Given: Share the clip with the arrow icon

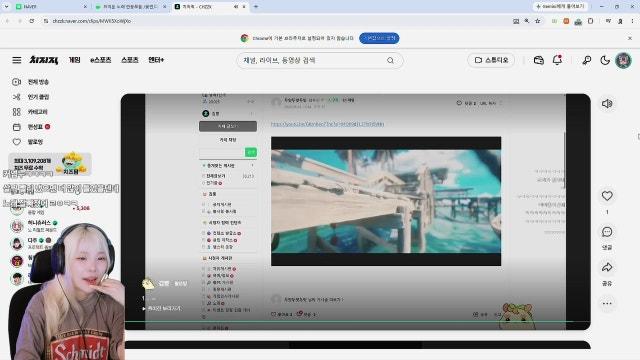Looking at the screenshot, I should click(x=607, y=268).
